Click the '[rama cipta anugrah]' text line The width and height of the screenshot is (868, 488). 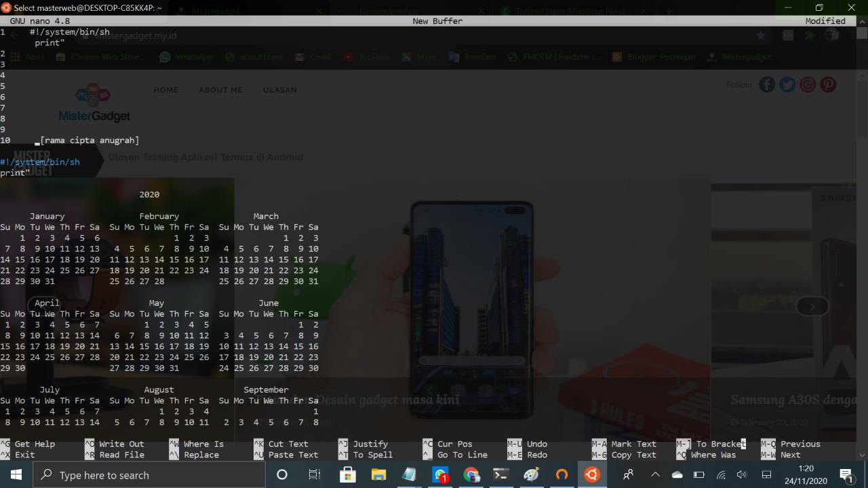tap(90, 140)
